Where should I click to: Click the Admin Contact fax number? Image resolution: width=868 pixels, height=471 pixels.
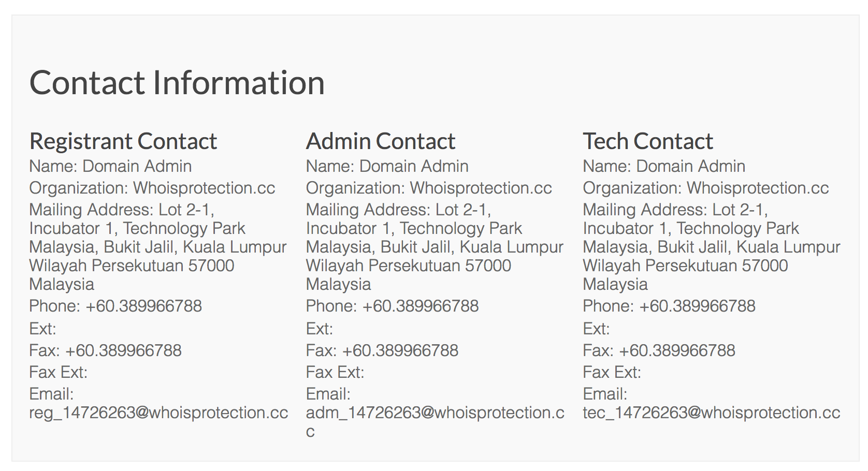400,350
